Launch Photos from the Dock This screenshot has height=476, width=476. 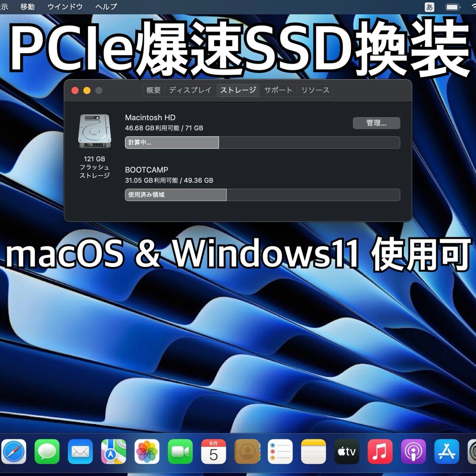point(147,452)
